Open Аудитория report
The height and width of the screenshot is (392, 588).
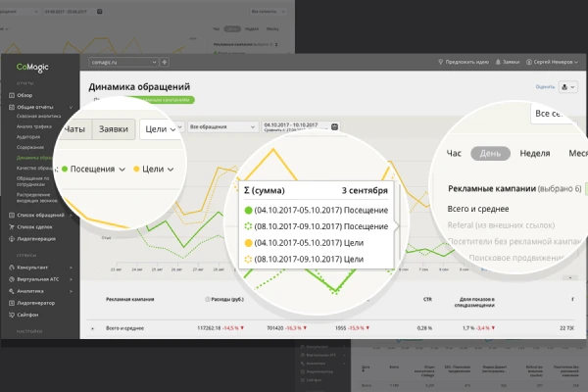click(x=28, y=137)
